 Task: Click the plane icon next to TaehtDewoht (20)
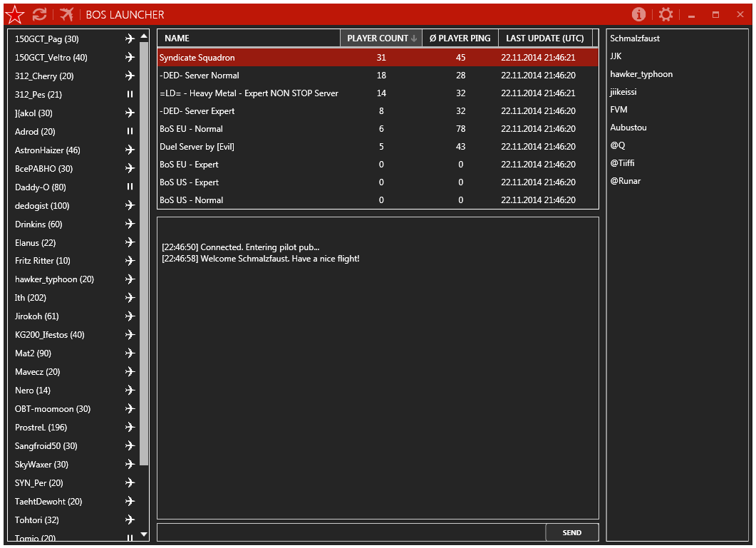point(130,501)
